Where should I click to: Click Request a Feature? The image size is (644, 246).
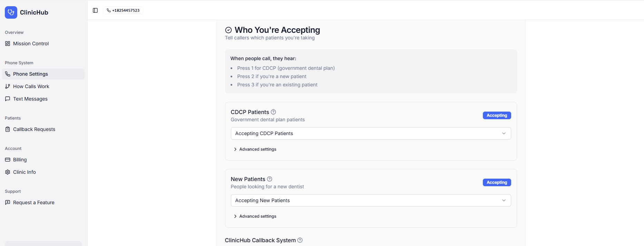tap(33, 202)
